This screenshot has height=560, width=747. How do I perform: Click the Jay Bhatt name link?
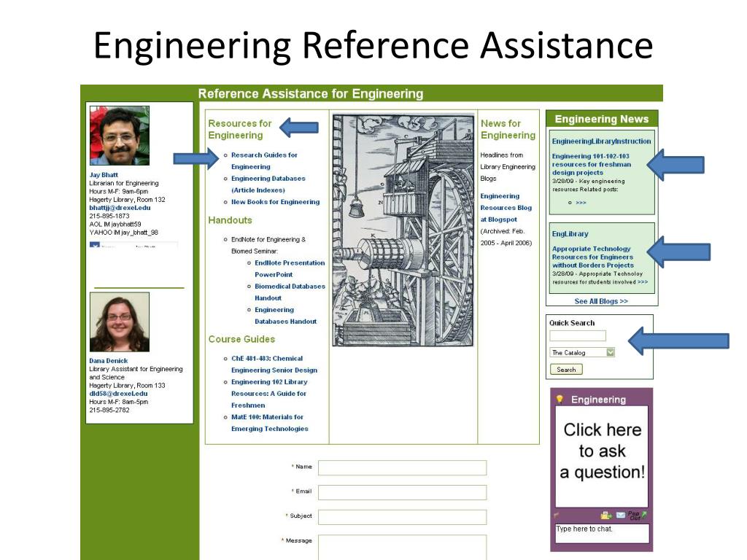coord(104,175)
